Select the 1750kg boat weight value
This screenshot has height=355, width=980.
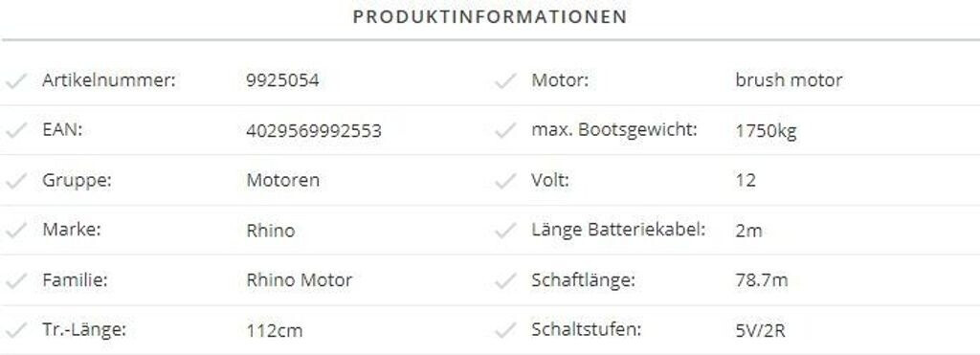[x=767, y=131]
